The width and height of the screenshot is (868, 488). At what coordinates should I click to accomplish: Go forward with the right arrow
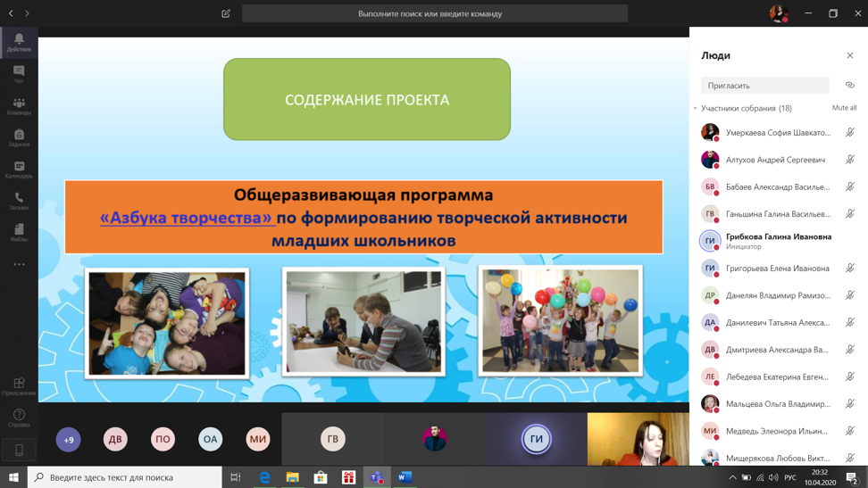click(x=27, y=13)
